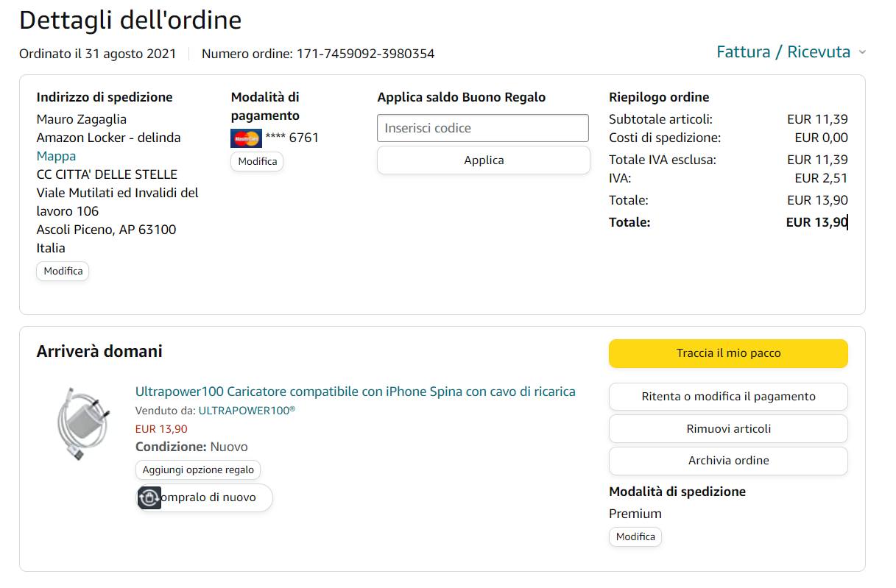Click the Mastercard payment card icon
Viewport: 896px width, 588px height.
coord(246,138)
